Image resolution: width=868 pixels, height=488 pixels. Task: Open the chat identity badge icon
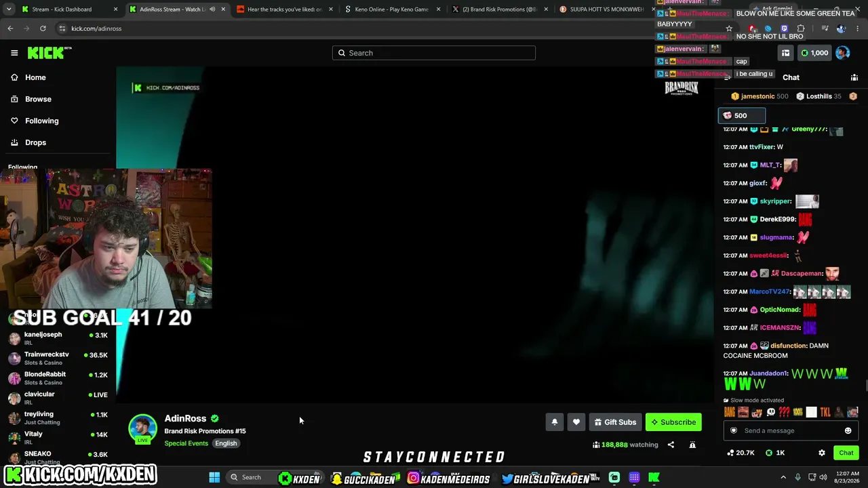tap(734, 430)
